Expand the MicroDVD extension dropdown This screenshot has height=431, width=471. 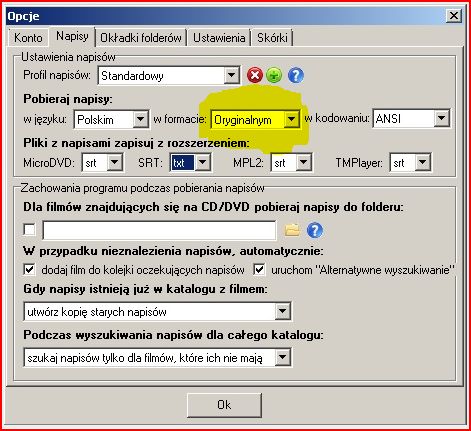coord(115,163)
